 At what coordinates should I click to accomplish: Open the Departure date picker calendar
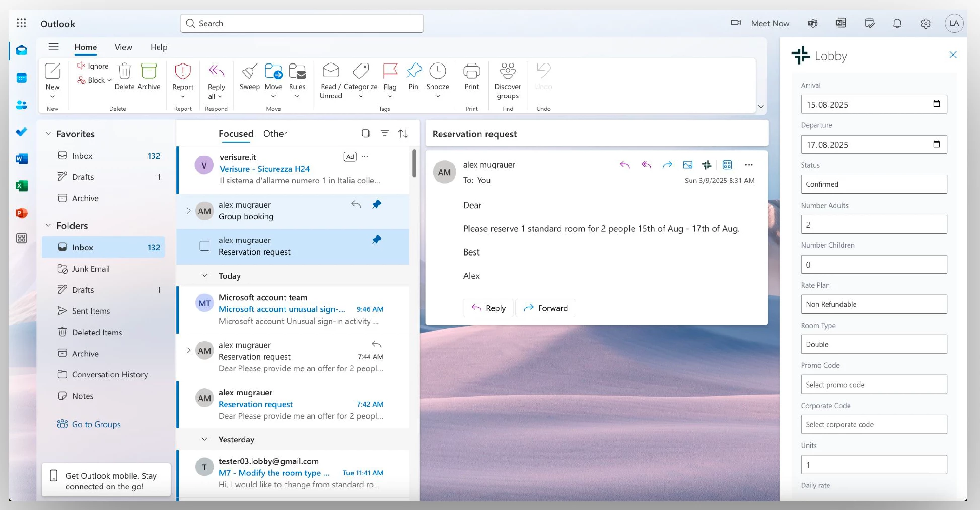click(x=936, y=144)
